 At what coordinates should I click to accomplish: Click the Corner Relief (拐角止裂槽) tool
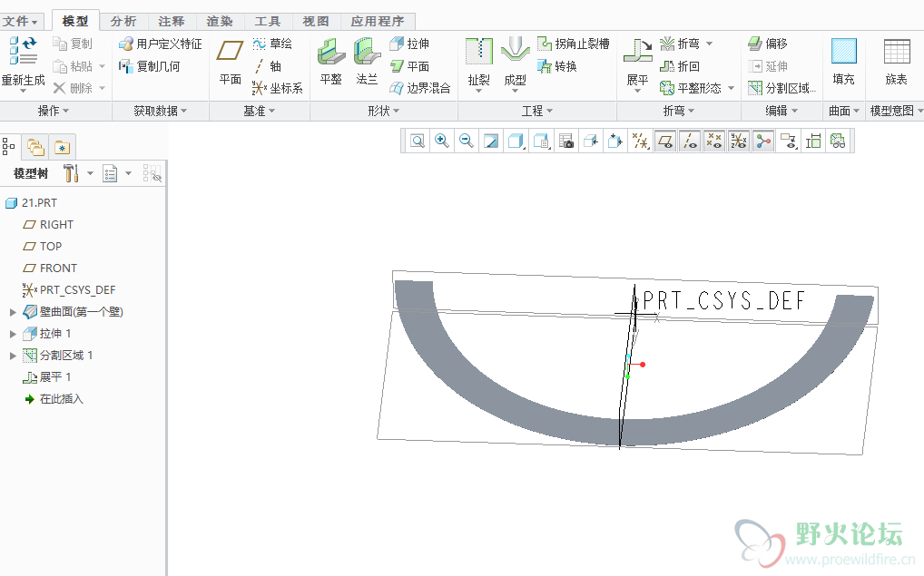[574, 44]
